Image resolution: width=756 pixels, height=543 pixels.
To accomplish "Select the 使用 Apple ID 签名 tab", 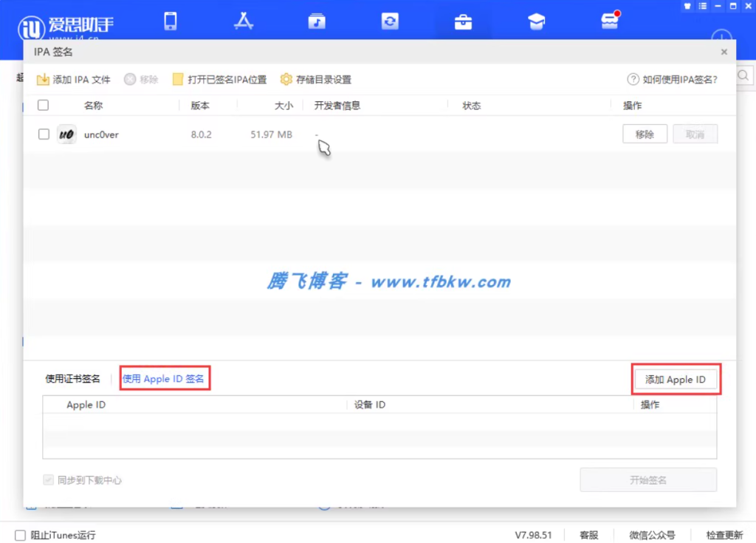I will pos(164,378).
